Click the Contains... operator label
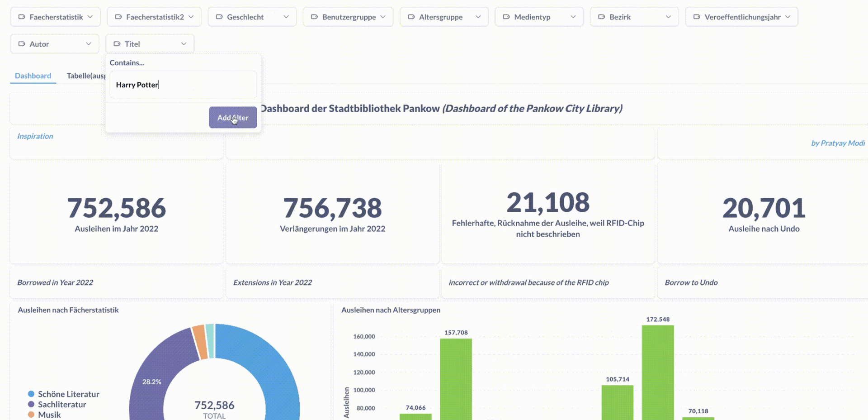The height and width of the screenshot is (420, 868). point(127,63)
